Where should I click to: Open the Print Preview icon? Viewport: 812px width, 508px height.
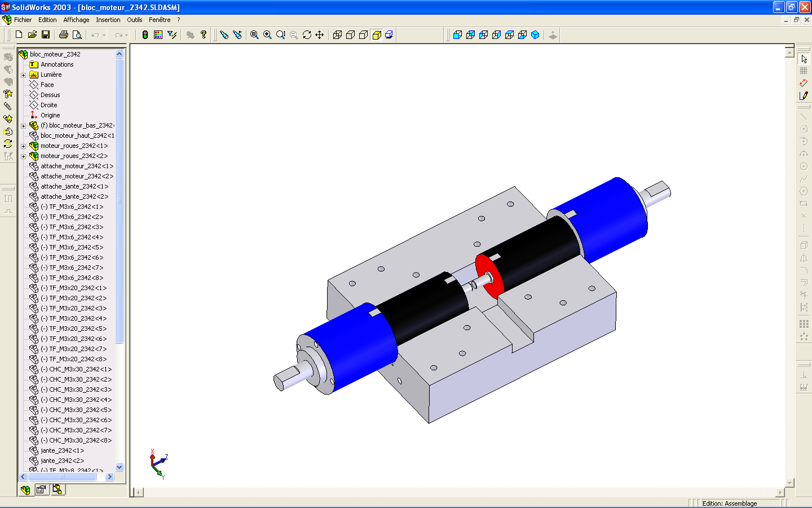[x=77, y=35]
